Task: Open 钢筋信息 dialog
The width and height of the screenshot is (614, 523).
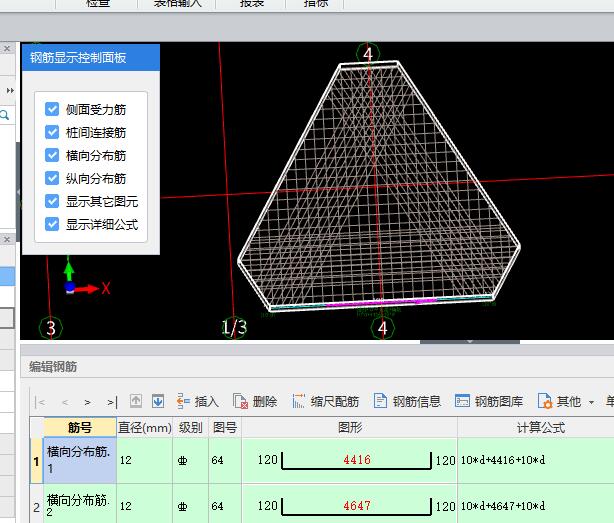Action: [x=407, y=401]
